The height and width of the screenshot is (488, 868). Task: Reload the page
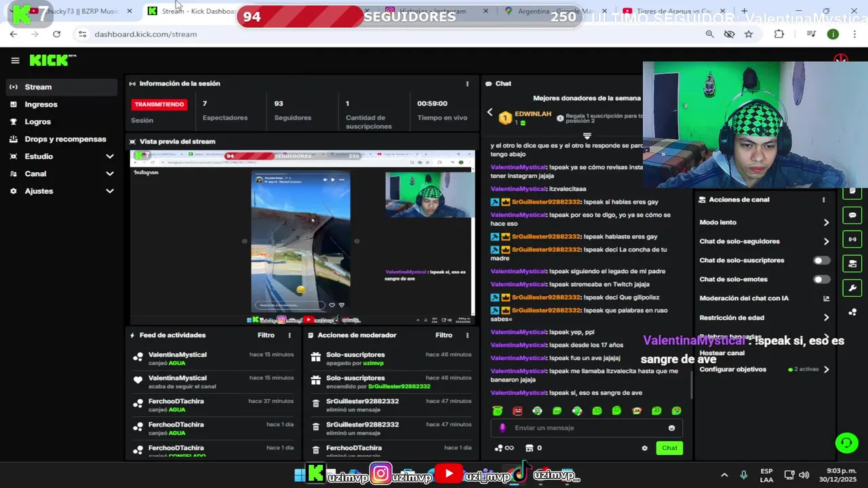point(56,34)
